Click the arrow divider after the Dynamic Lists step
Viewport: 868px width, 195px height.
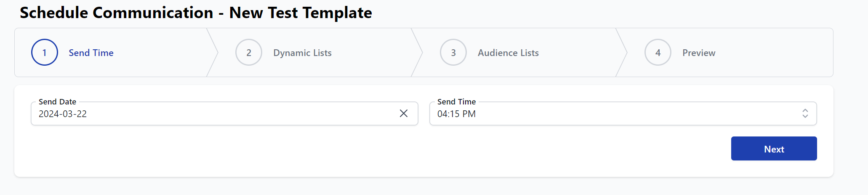coord(417,53)
